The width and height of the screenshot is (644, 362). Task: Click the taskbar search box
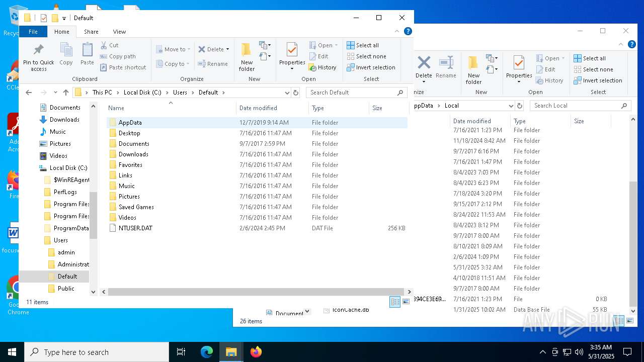click(x=97, y=352)
